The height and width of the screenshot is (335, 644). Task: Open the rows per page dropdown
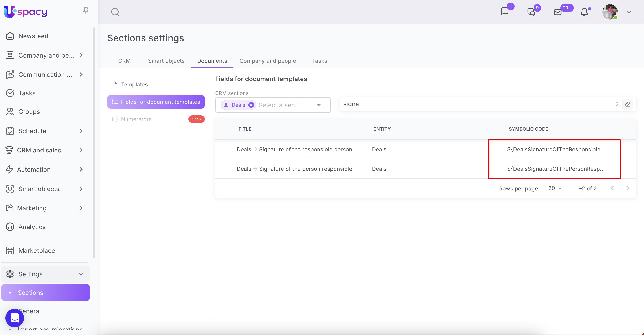pyautogui.click(x=555, y=188)
